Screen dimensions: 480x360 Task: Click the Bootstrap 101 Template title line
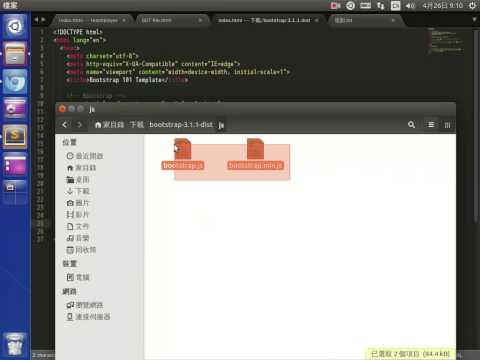click(127, 80)
